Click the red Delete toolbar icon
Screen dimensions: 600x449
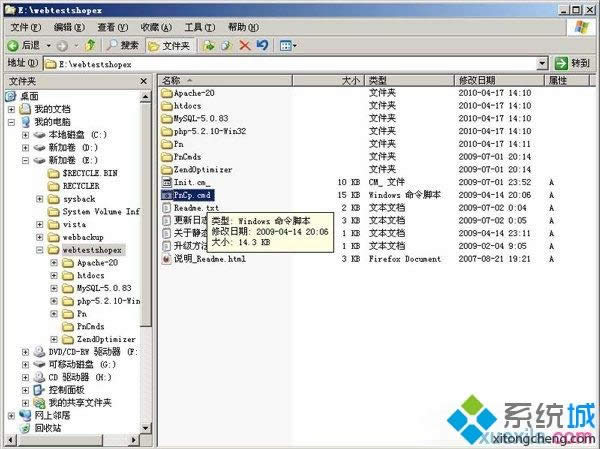pos(244,45)
